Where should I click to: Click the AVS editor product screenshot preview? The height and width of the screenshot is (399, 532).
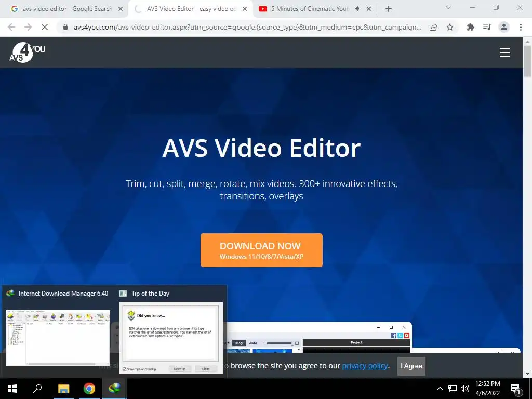319,337
